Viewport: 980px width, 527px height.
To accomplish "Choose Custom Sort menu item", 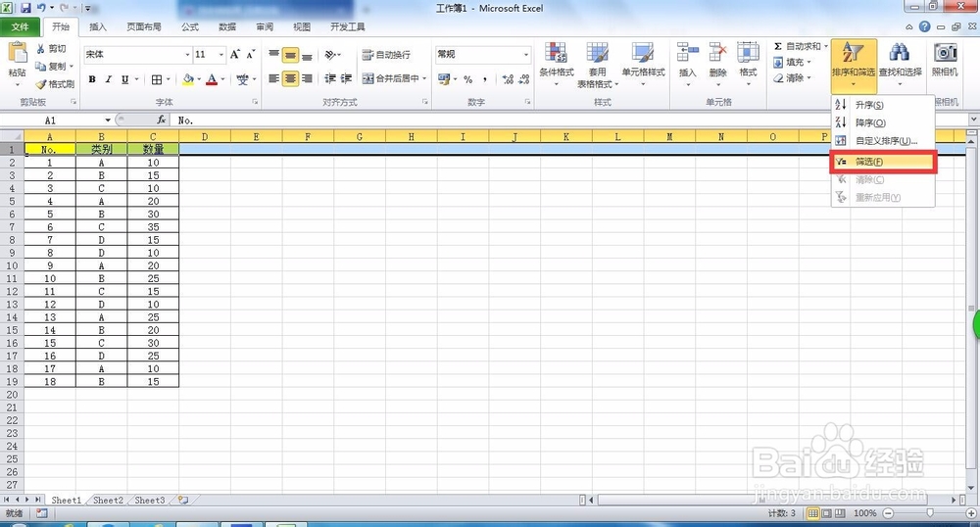I will [882, 141].
